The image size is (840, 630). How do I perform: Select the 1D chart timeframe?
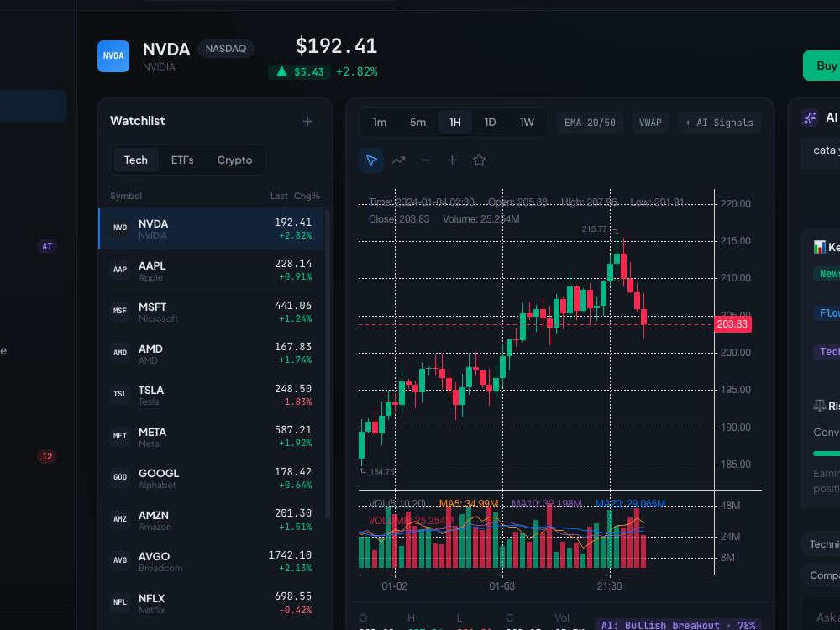pos(491,123)
